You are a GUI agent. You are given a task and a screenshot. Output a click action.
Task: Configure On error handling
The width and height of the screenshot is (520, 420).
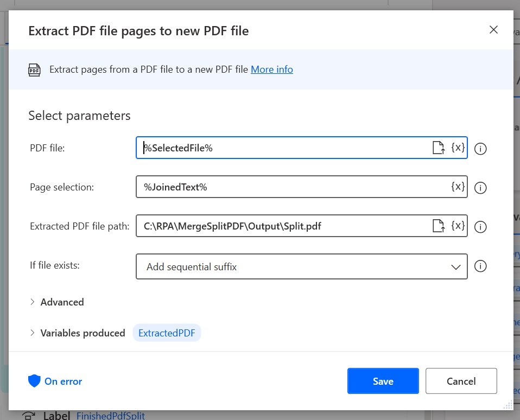point(63,381)
